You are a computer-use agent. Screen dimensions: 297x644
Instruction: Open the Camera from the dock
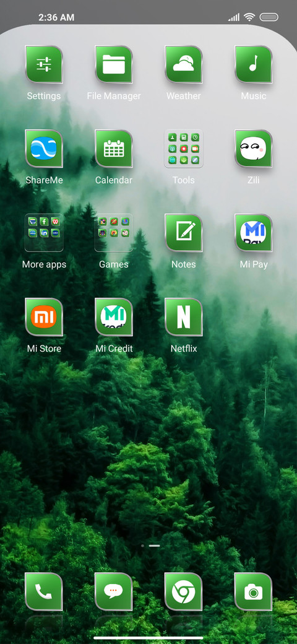click(254, 592)
